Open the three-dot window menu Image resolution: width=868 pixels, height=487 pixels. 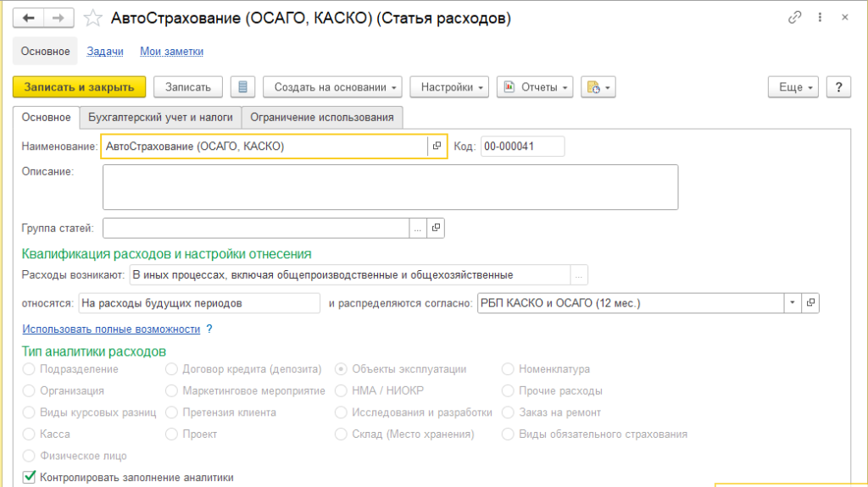click(820, 18)
